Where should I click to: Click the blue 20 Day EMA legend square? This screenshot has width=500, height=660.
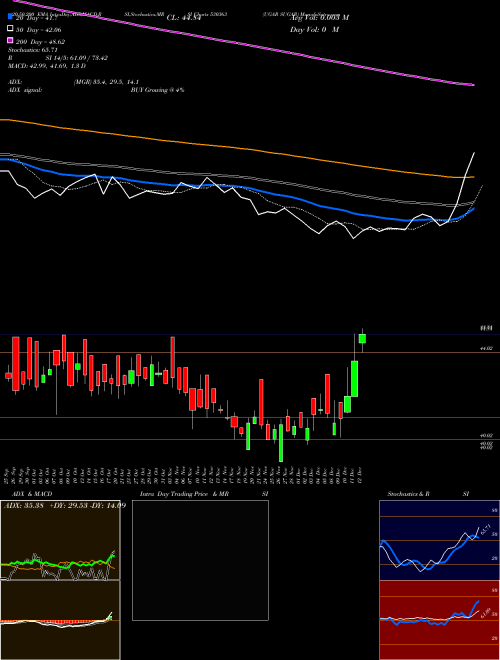(x=11, y=17)
